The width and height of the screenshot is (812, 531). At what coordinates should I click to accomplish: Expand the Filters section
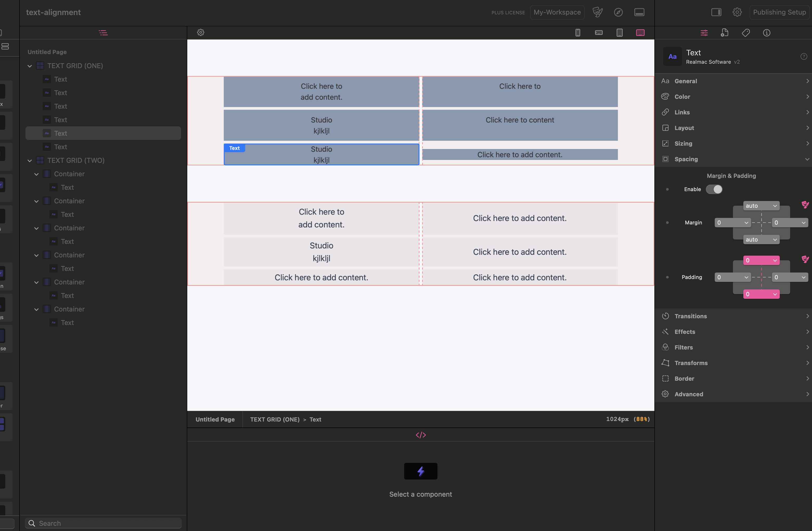tap(733, 347)
